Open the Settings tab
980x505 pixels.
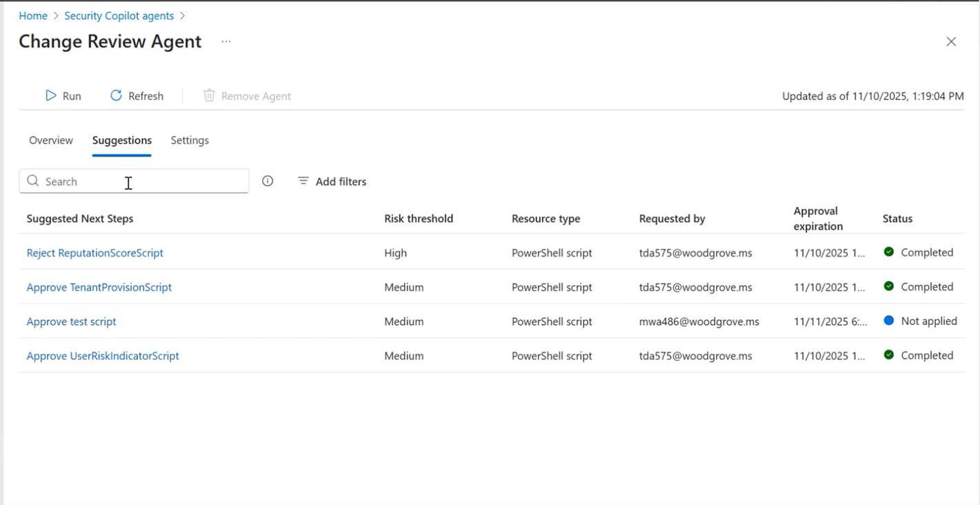click(190, 140)
